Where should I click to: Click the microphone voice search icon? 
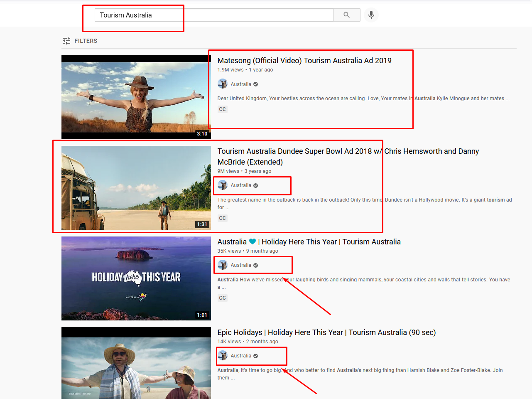(x=371, y=15)
